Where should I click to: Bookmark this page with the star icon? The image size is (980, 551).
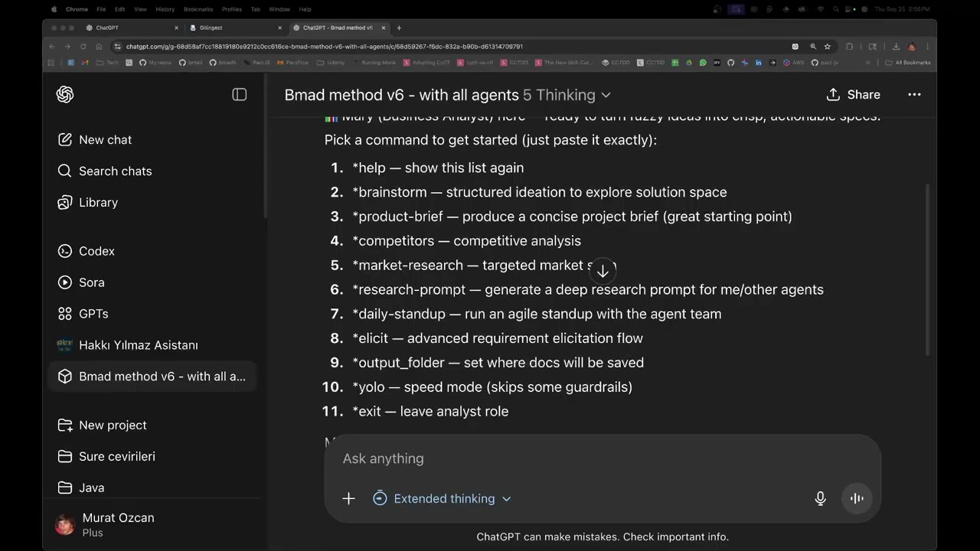(x=828, y=47)
